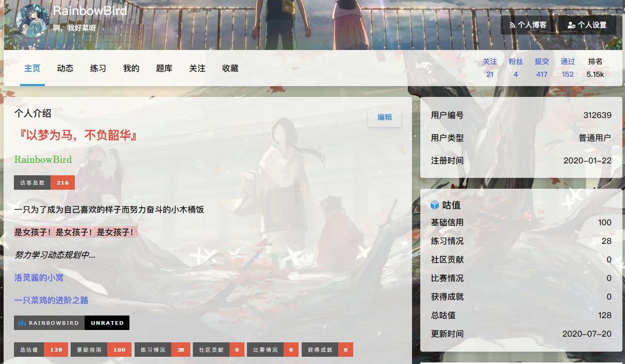Switch to the 练习 tab
Image resolution: width=625 pixels, height=364 pixels.
point(98,68)
